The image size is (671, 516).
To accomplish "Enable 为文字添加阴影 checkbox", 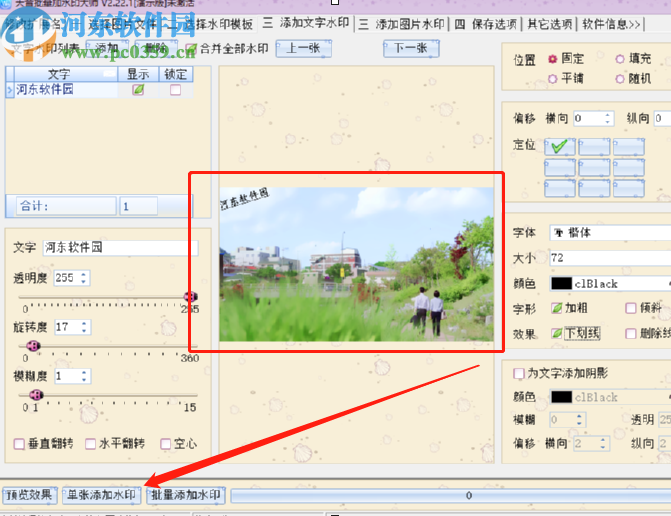I will coord(519,374).
